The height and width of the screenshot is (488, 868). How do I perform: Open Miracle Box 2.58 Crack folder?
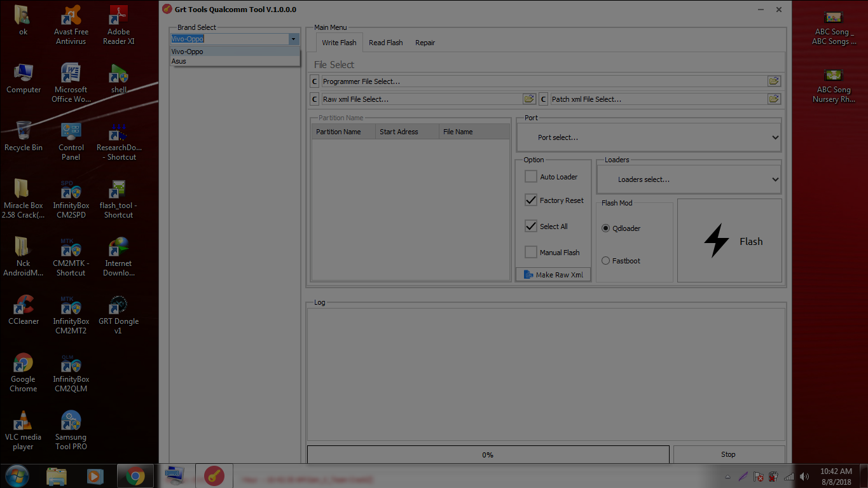24,198
